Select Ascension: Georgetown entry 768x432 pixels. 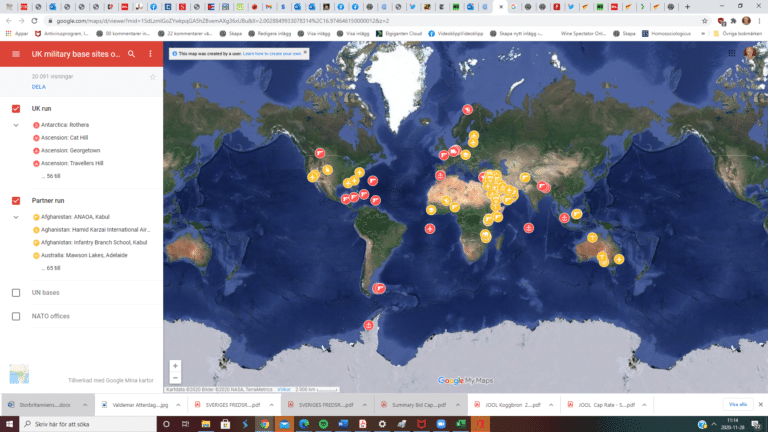(66, 150)
